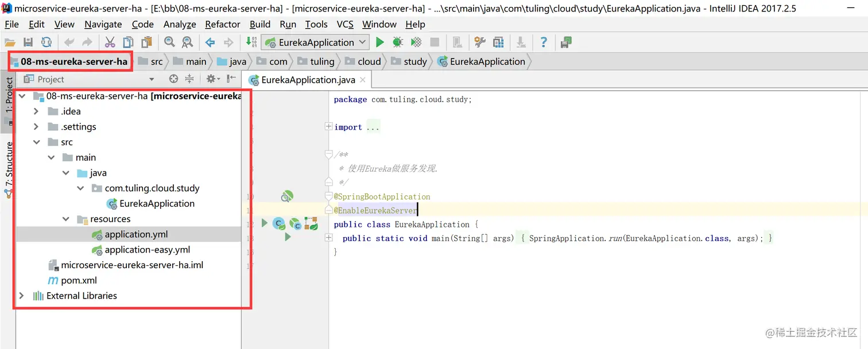Open the VCS menu
Image resolution: width=868 pixels, height=349 pixels.
[x=345, y=24]
